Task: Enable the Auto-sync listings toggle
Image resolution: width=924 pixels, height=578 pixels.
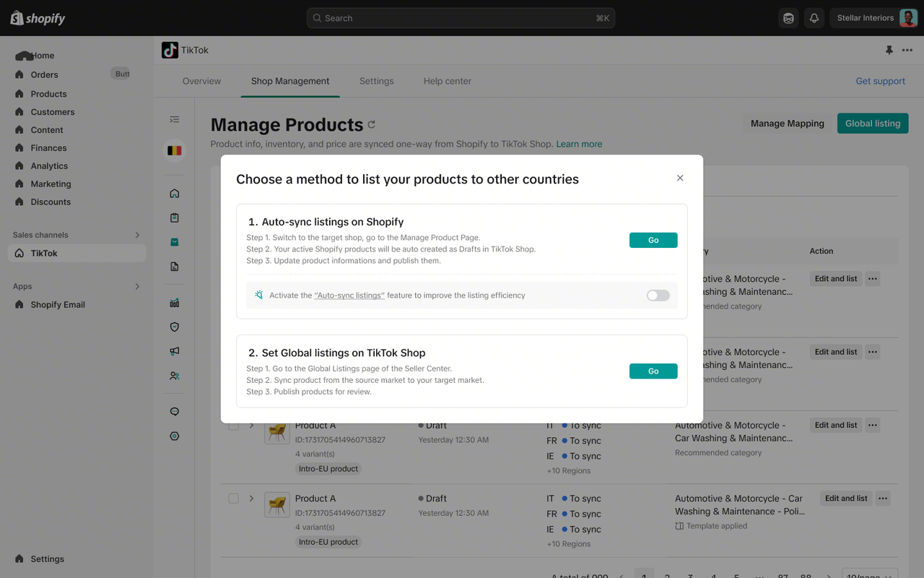Action: (658, 296)
